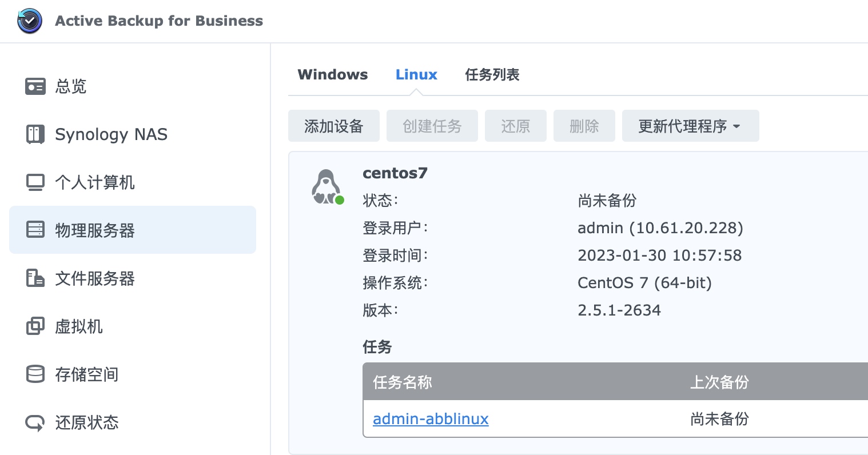Click the login time 2023-01-30 10:57:58

tap(660, 256)
